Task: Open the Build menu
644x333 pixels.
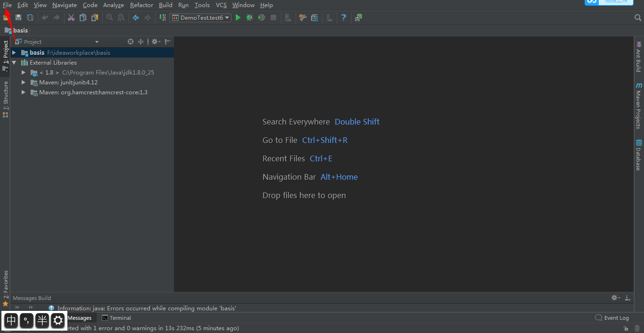Action: pyautogui.click(x=165, y=5)
